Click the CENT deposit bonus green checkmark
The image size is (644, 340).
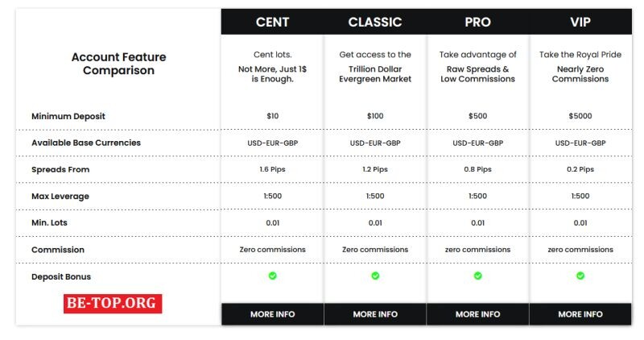point(272,276)
